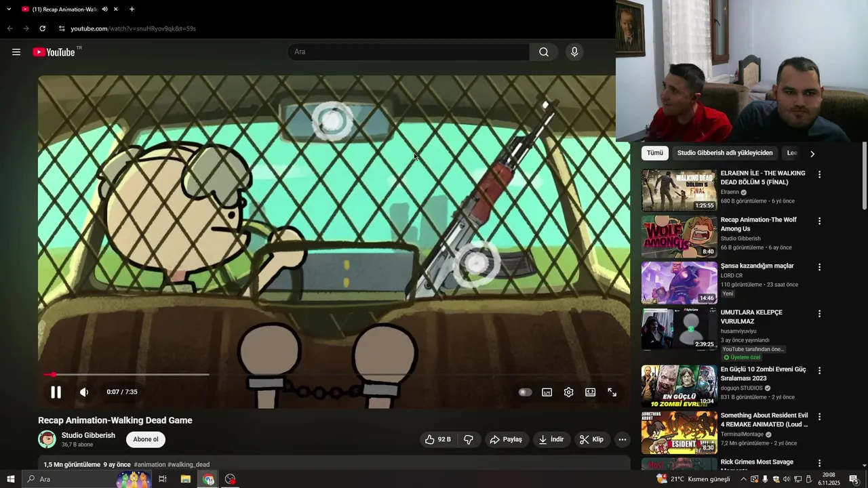The height and width of the screenshot is (488, 868).
Task: Open Studio Gibberish channel name link
Action: point(88,435)
